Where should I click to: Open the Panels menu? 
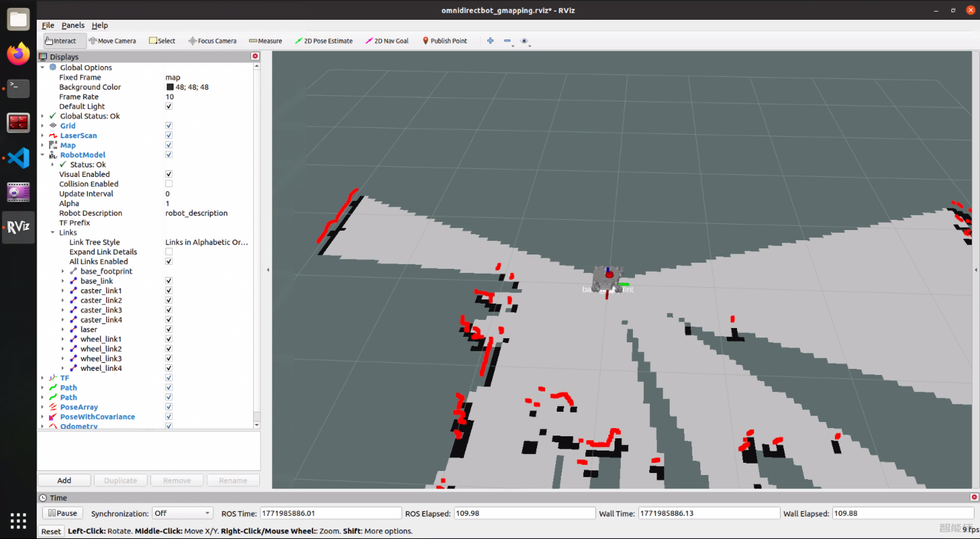coord(73,25)
